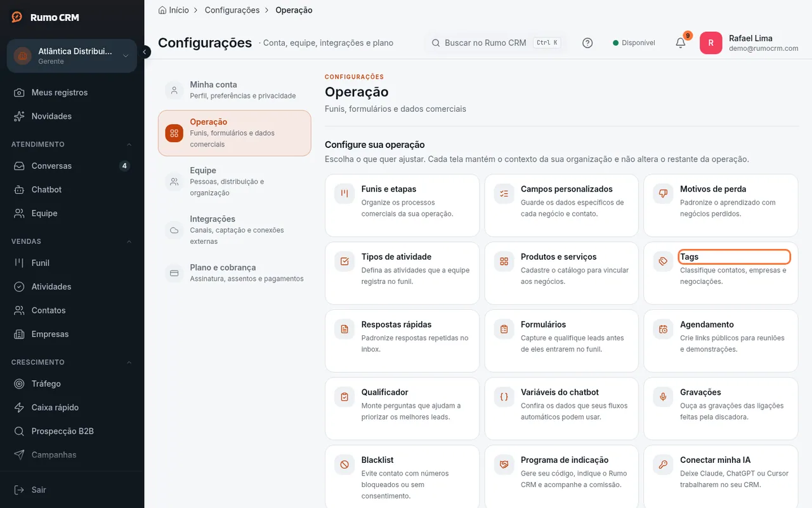
Task: Open Conversas in the sidebar
Action: click(x=72, y=166)
